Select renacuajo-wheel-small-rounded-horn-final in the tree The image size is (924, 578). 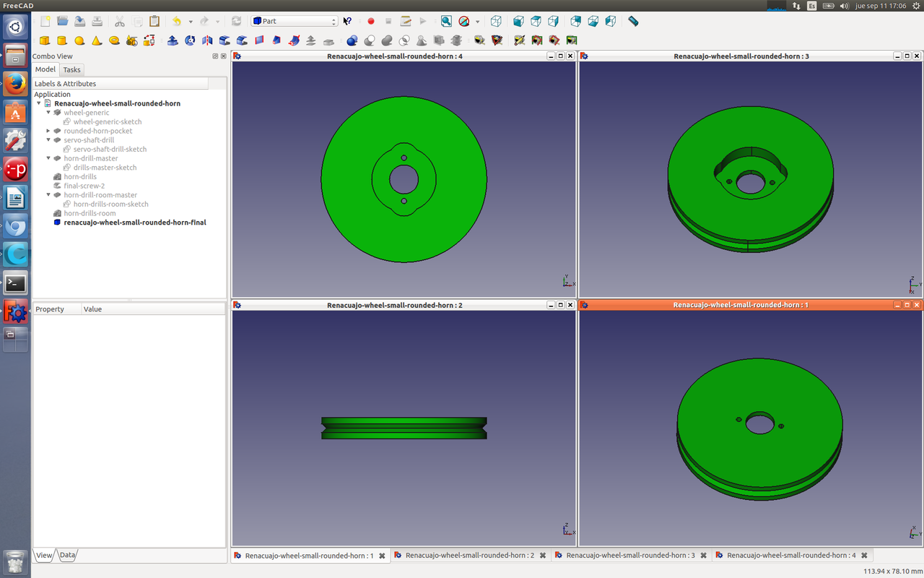coord(134,223)
